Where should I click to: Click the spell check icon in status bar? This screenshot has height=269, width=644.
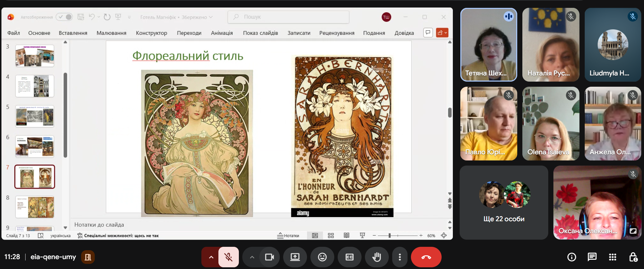click(x=41, y=236)
